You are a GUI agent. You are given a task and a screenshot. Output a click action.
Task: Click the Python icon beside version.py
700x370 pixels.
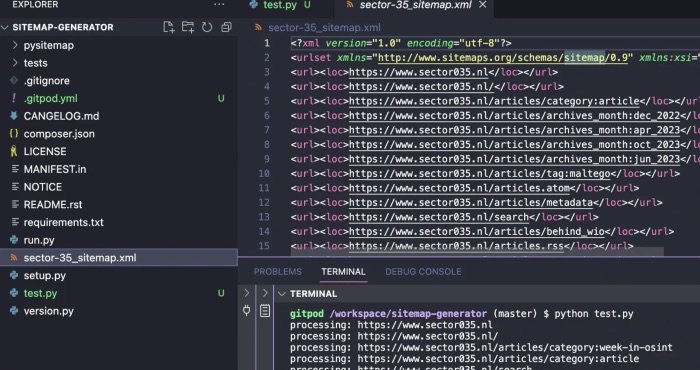pos(14,311)
